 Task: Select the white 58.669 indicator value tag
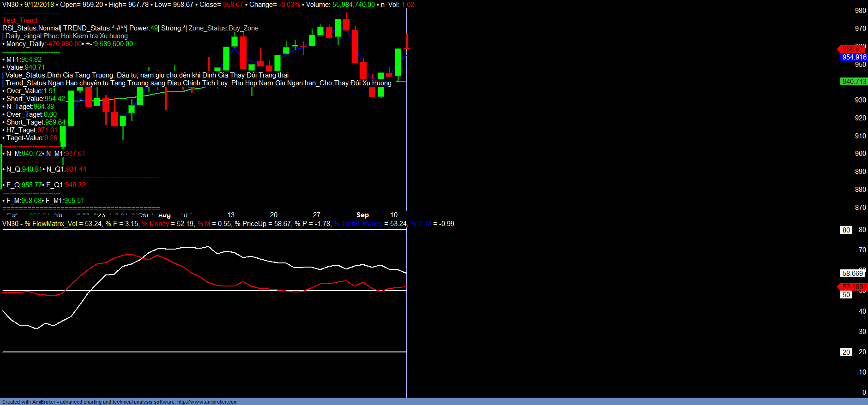pos(852,274)
